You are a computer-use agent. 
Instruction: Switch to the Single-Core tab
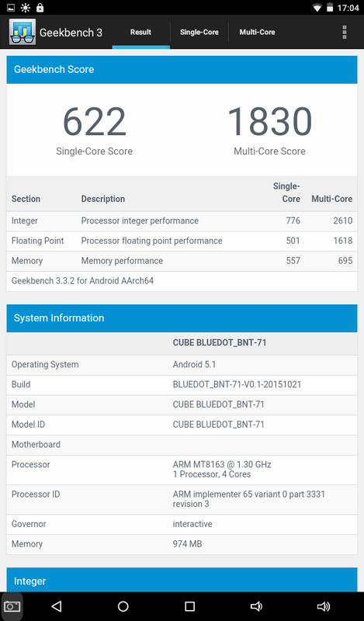[199, 32]
